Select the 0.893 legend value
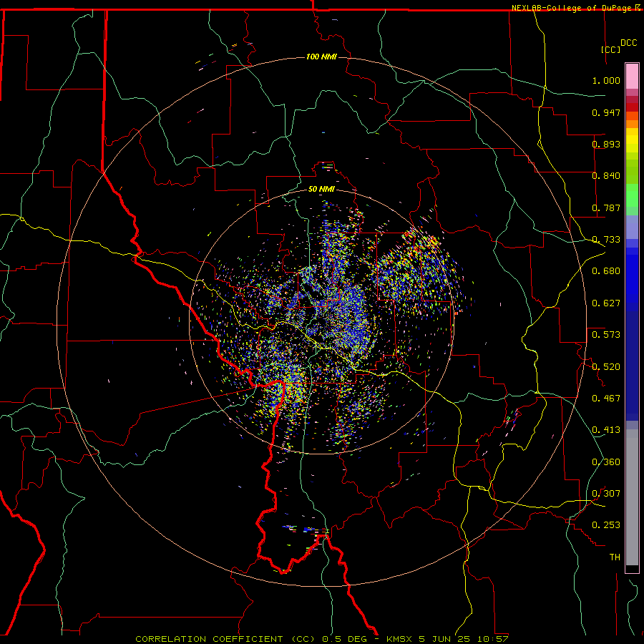 click(x=606, y=144)
